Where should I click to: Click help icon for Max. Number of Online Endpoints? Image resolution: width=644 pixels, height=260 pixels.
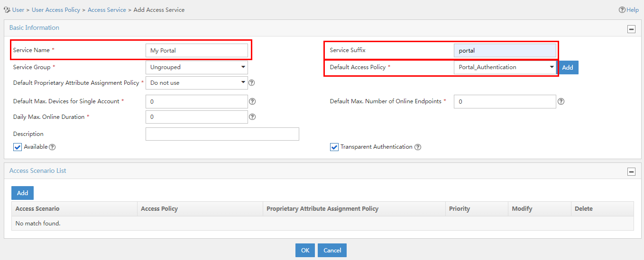click(x=561, y=101)
